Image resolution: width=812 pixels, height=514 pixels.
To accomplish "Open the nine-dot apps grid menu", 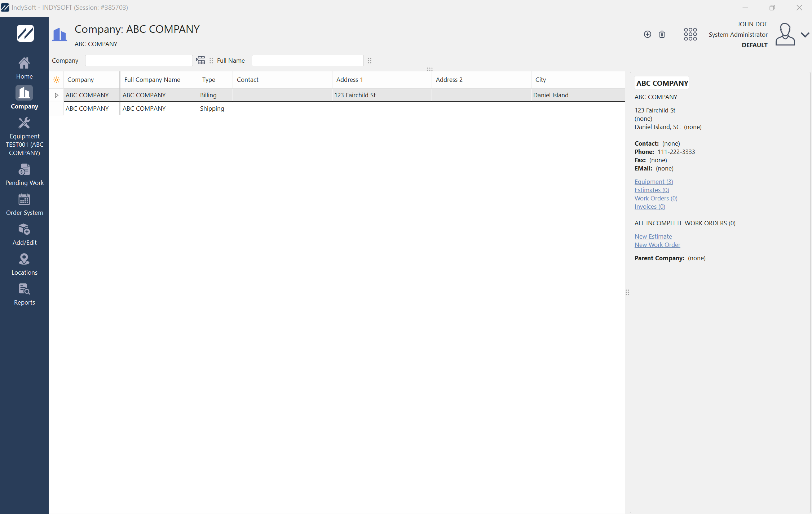I will pyautogui.click(x=690, y=34).
